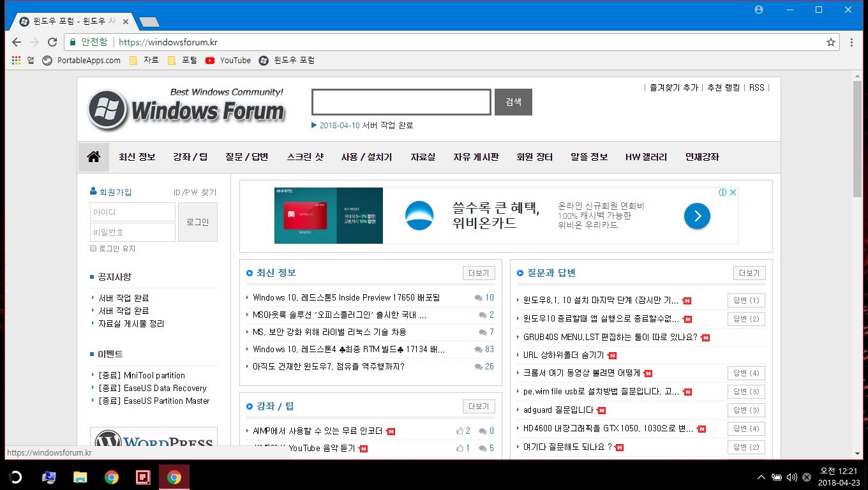
Task: Click the home icon in forum navigation
Action: (x=94, y=157)
